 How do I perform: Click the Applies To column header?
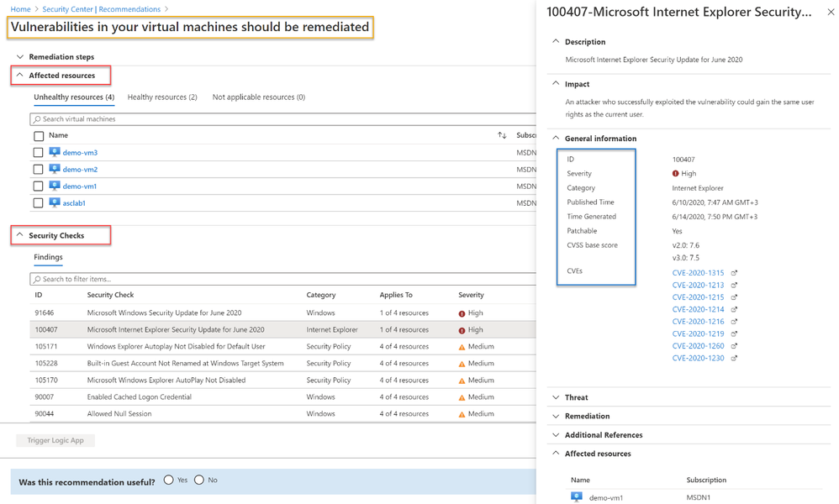396,295
